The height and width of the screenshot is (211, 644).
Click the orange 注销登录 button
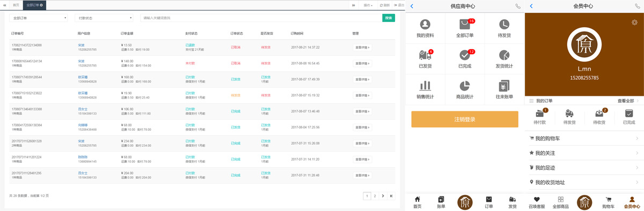click(465, 119)
